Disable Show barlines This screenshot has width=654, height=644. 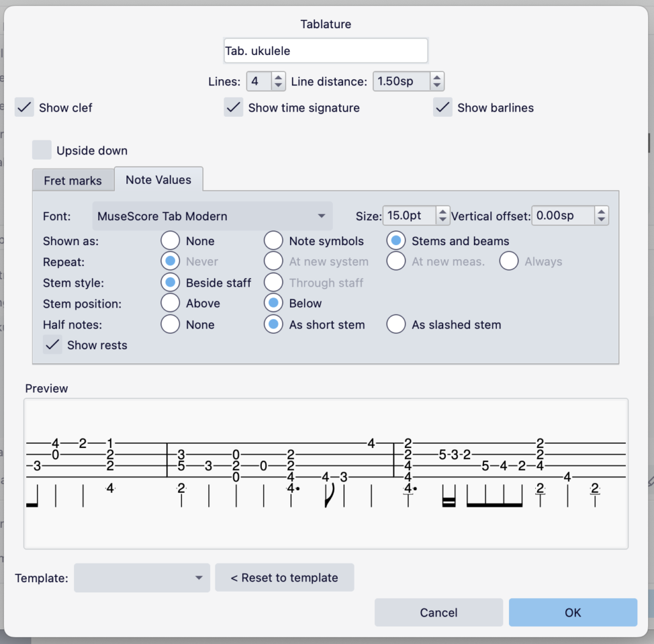(442, 107)
